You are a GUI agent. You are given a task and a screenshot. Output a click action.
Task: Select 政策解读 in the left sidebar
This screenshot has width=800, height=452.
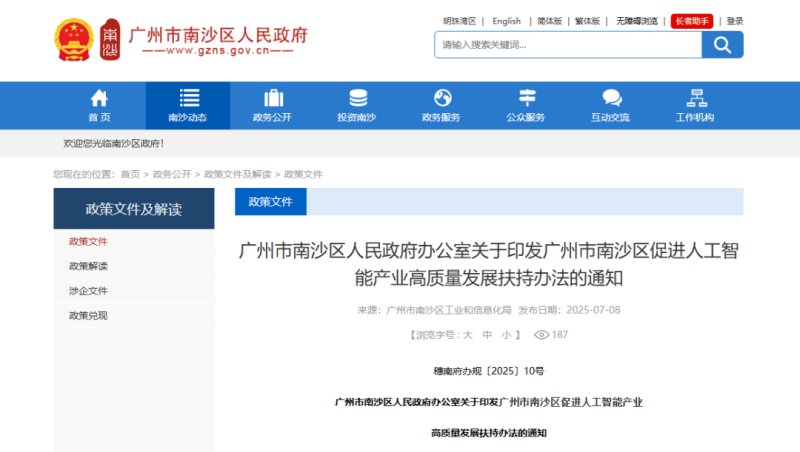88,266
